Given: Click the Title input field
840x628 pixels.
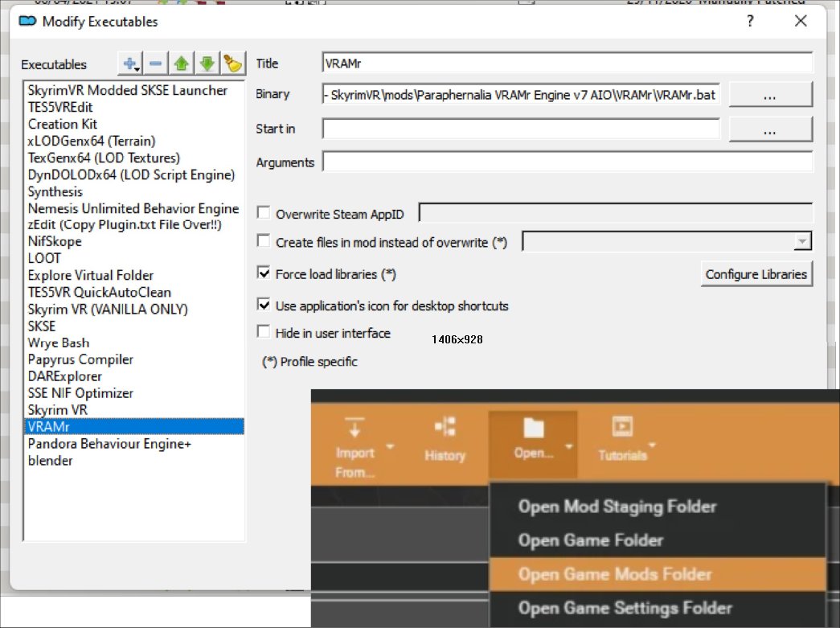Looking at the screenshot, I should click(568, 63).
